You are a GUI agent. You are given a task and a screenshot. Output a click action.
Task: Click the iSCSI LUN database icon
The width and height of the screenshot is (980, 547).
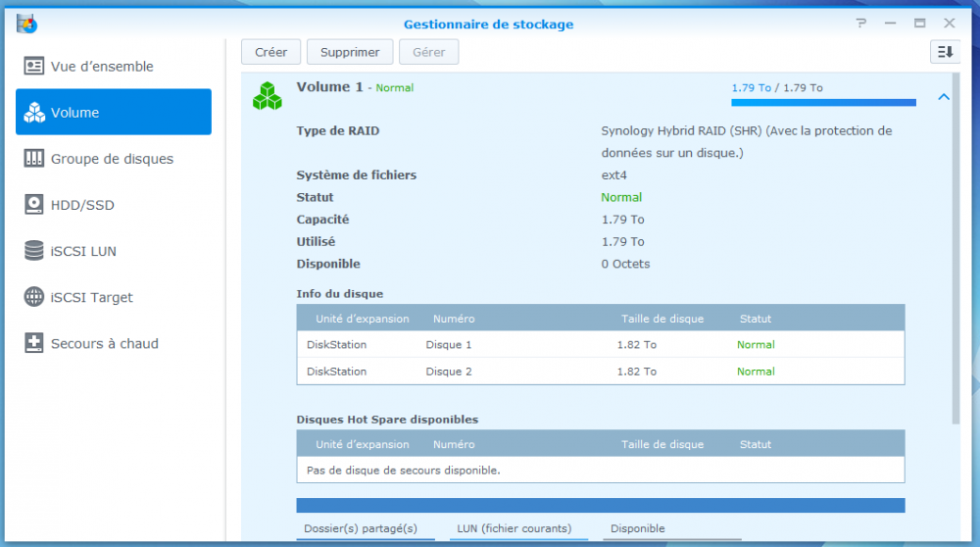[x=34, y=251]
